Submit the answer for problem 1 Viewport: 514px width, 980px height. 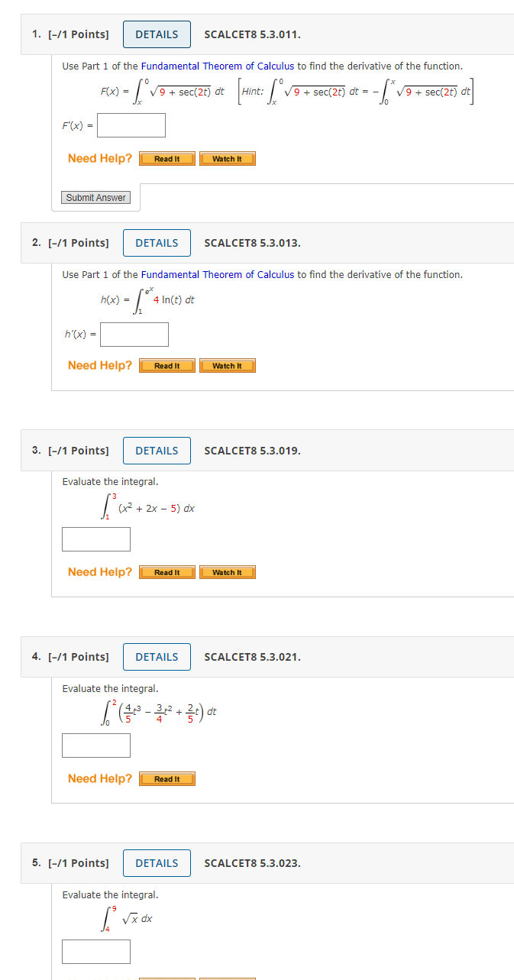coord(95,197)
